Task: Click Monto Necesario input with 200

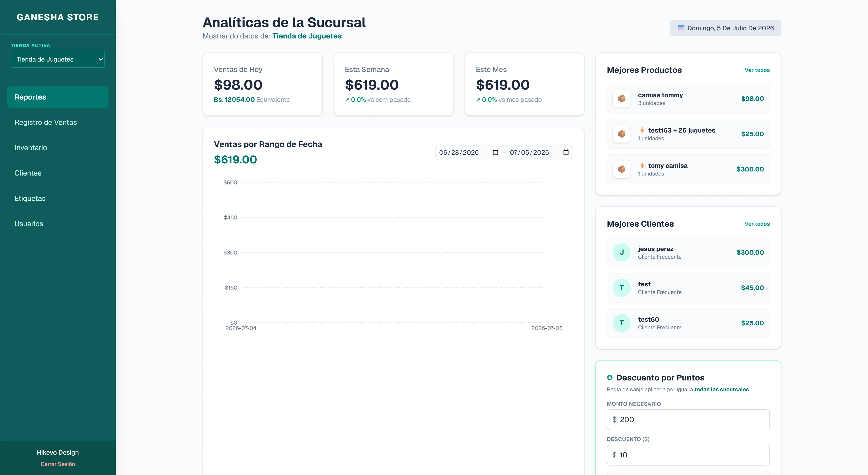Action: [x=688, y=420]
